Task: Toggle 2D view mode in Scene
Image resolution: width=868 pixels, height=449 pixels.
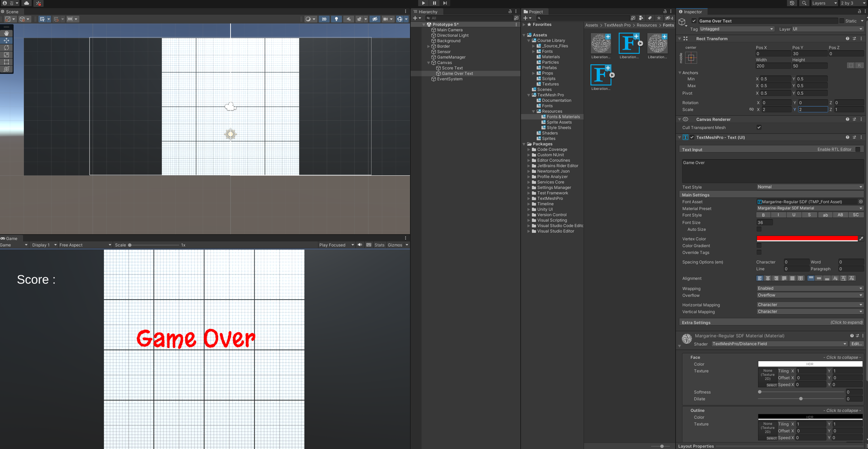Action: pyautogui.click(x=324, y=19)
